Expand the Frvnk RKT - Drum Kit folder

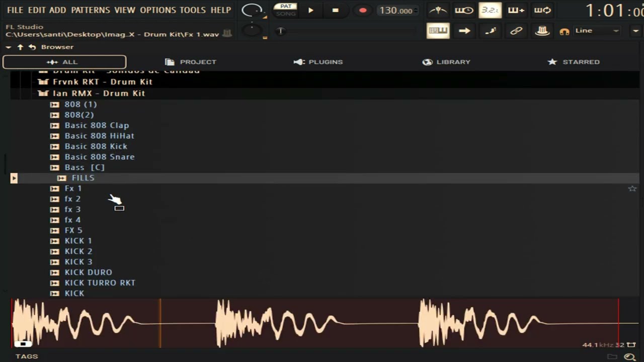coord(95,82)
